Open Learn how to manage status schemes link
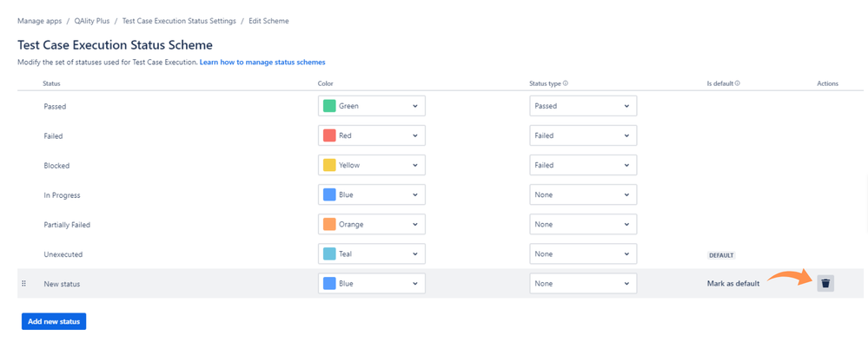Viewport: 868px width, 362px height. pyautogui.click(x=262, y=63)
